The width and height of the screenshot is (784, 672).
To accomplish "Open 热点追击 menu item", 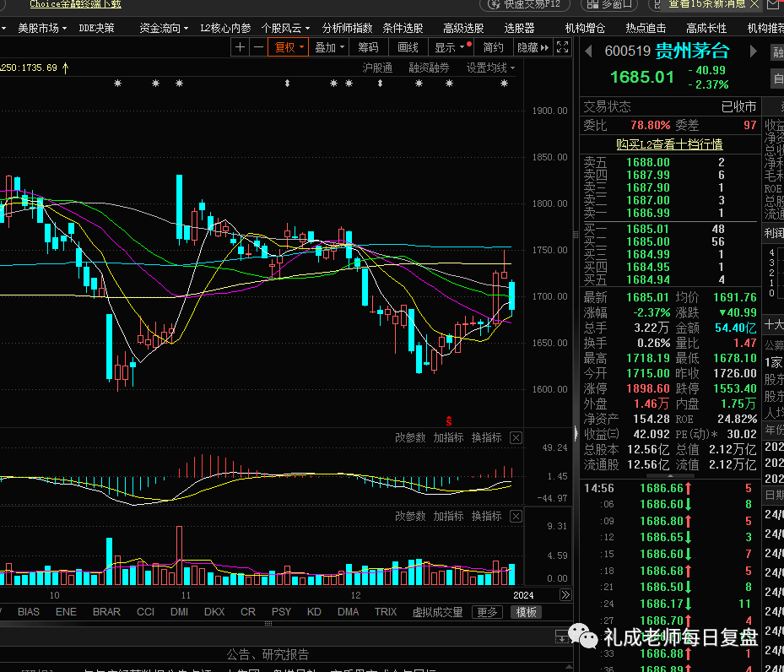I will tap(646, 28).
